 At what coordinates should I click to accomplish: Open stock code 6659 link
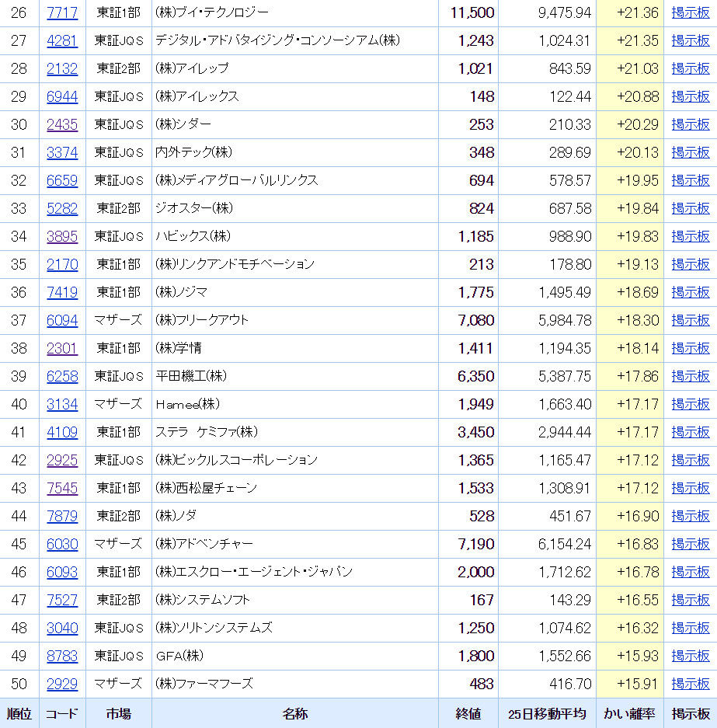click(62, 180)
